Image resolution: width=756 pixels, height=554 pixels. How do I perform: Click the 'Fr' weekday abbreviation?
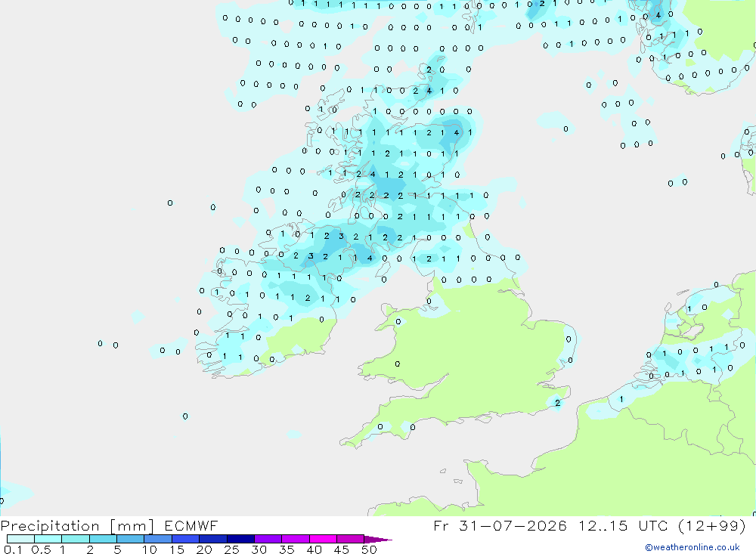tap(441, 525)
